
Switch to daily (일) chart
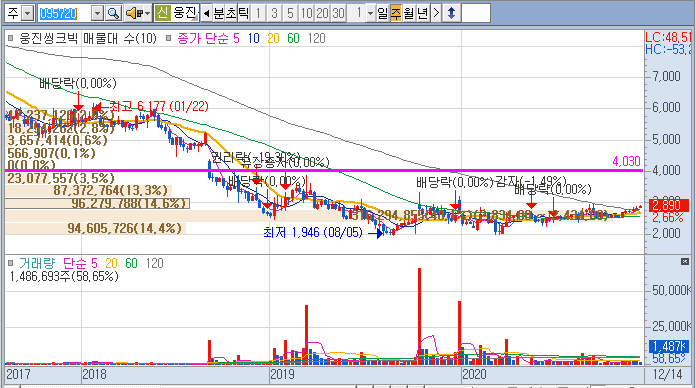383,13
